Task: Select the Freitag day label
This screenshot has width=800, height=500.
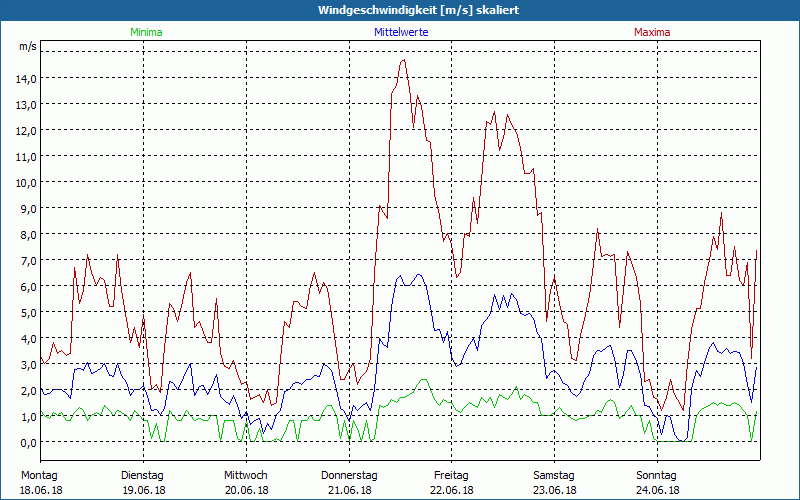Action: (x=451, y=475)
